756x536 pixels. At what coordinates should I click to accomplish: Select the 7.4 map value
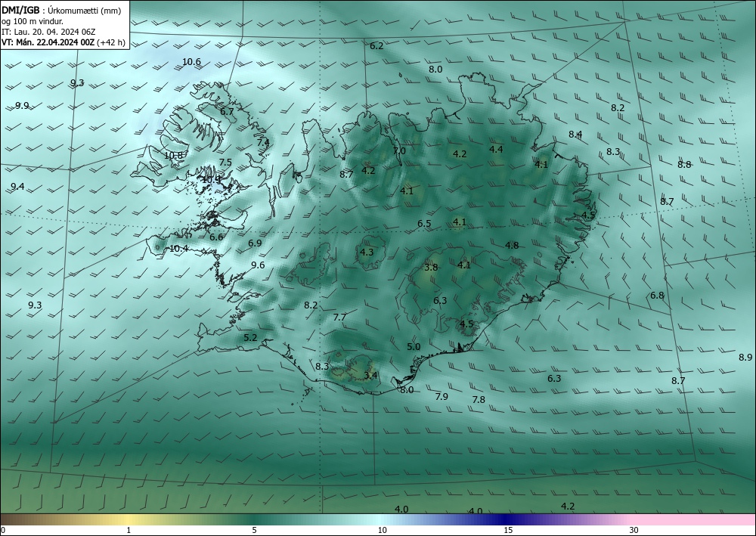click(263, 142)
